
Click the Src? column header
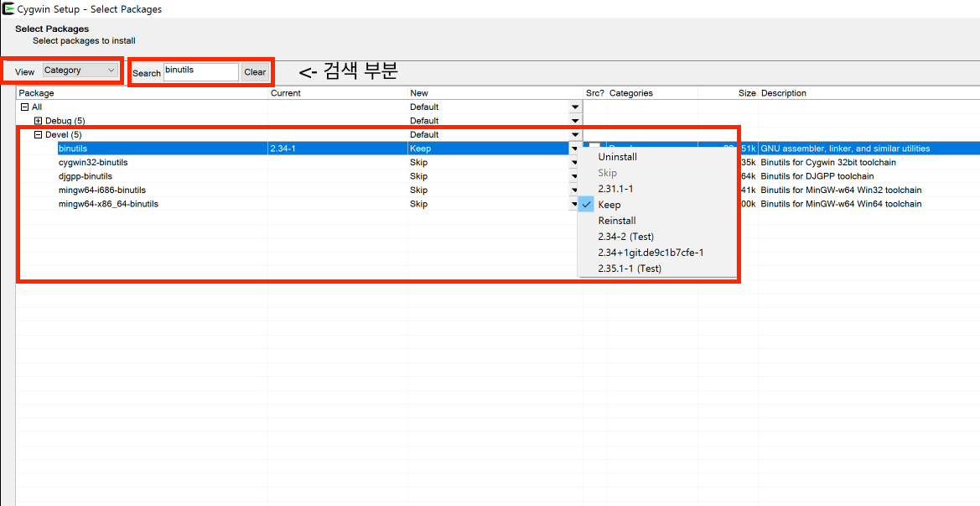(x=595, y=93)
